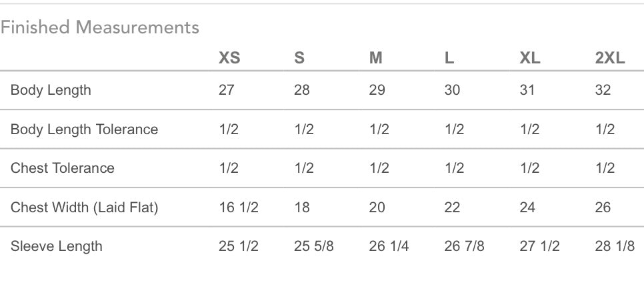Viewport: 644px width, 281px height.
Task: Select the 2XL size column header
Action: click(x=610, y=59)
